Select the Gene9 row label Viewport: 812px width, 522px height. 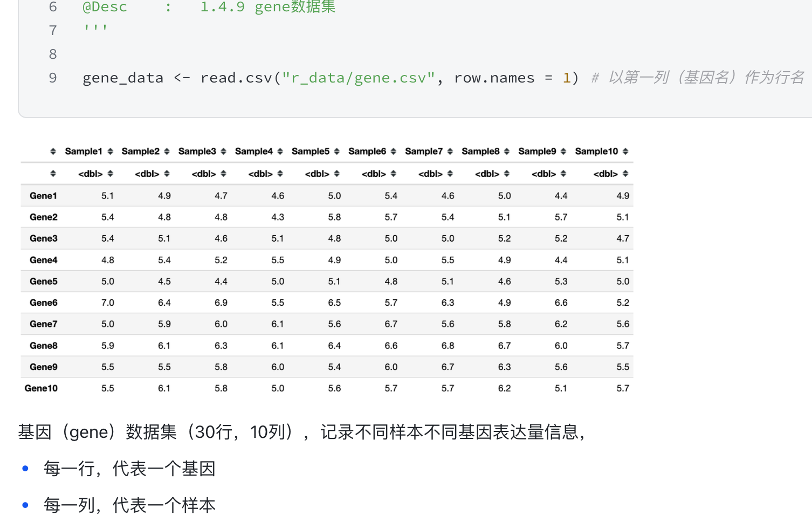coord(43,367)
